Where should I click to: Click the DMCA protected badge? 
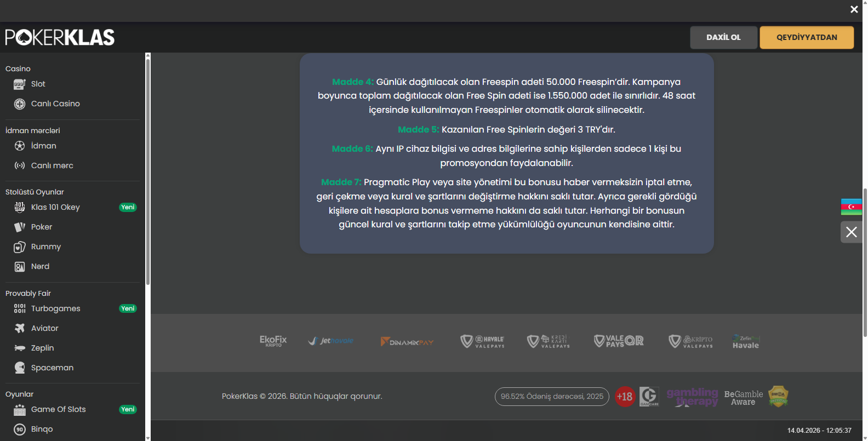tap(778, 396)
